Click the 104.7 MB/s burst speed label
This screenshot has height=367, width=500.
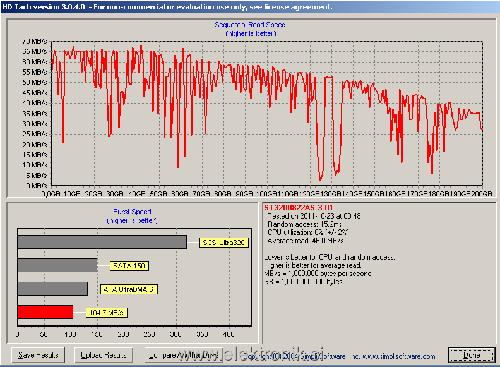(x=107, y=312)
